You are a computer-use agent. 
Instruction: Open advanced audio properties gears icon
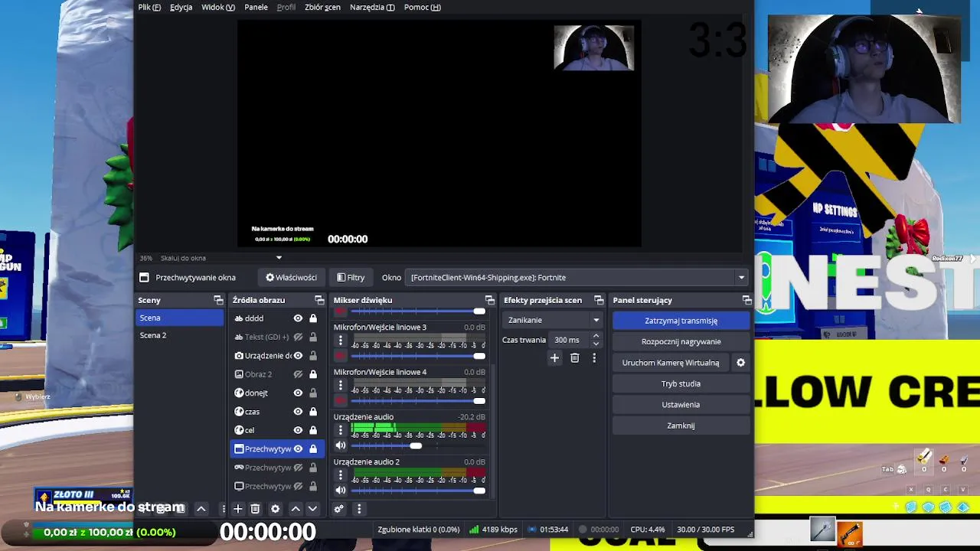pyautogui.click(x=339, y=509)
